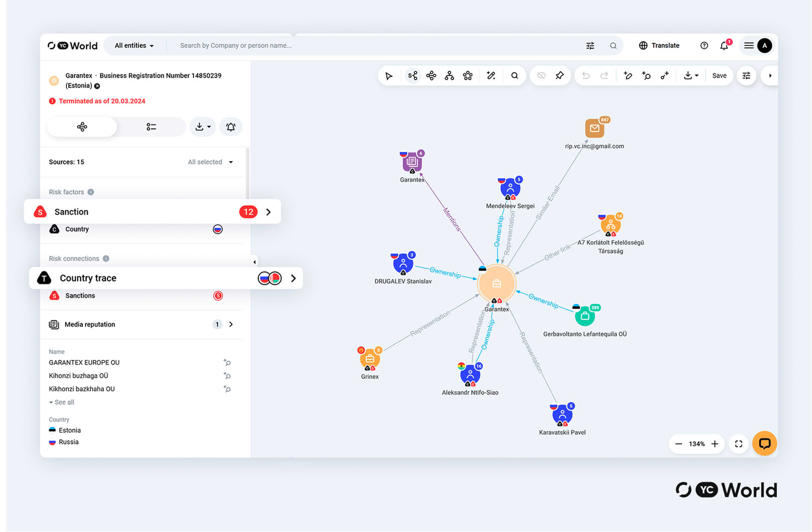Viewport: 812px width, 532px height.
Task: Toggle hidden nodes eye icon
Action: (541, 76)
